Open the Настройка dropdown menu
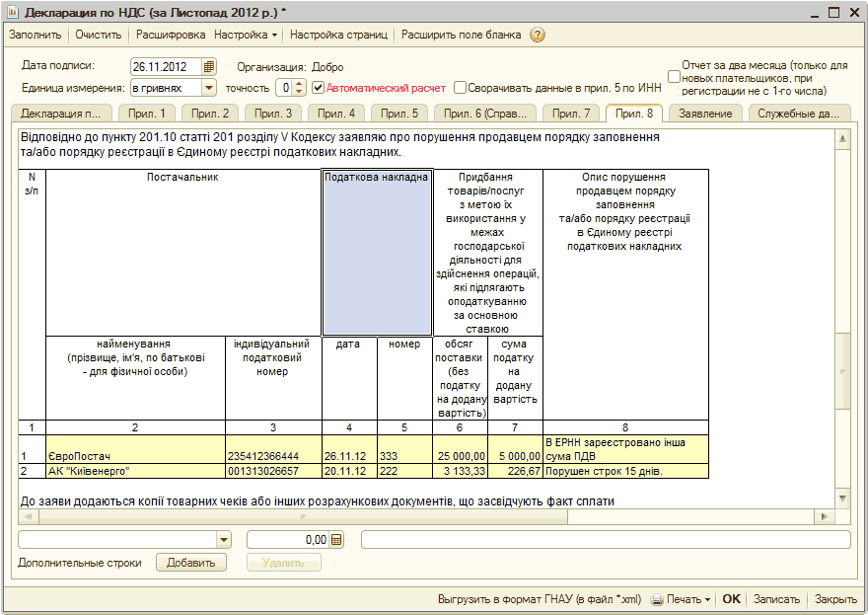This screenshot has width=868, height=615. point(246,35)
